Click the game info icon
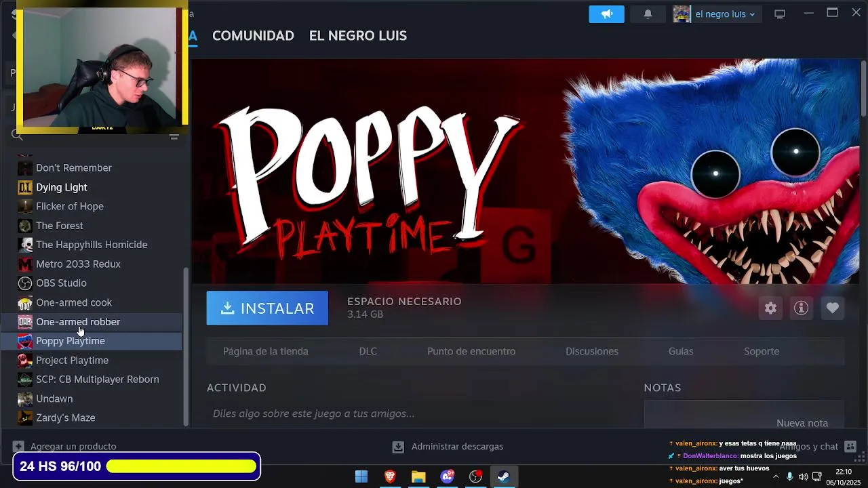 [x=802, y=308]
